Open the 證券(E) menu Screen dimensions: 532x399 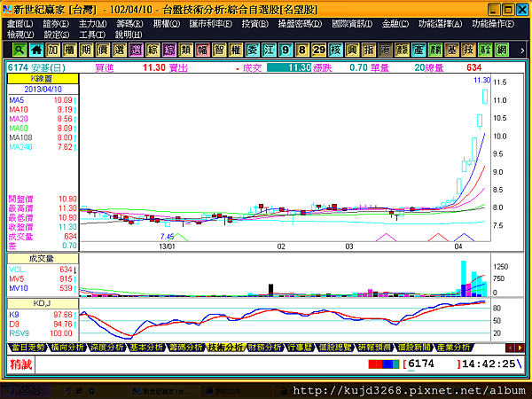(x=56, y=24)
